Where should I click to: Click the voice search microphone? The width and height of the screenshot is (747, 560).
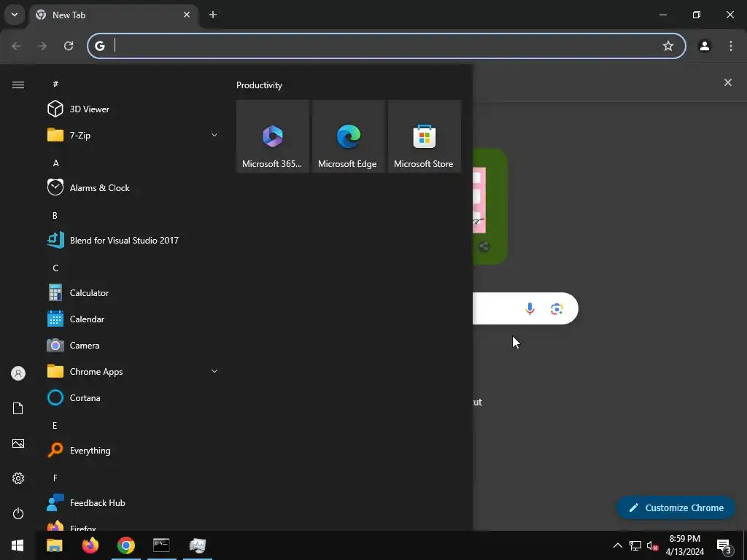click(530, 308)
